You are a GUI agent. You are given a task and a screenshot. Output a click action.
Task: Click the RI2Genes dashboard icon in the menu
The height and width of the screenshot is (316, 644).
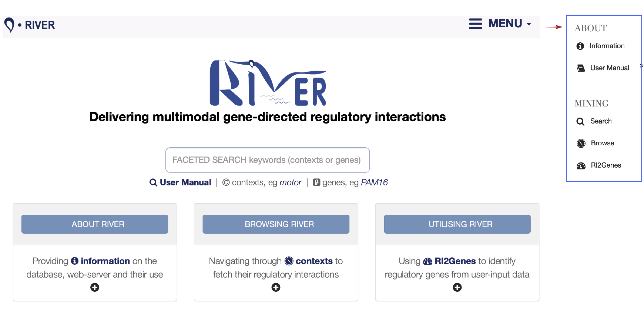[x=581, y=166]
